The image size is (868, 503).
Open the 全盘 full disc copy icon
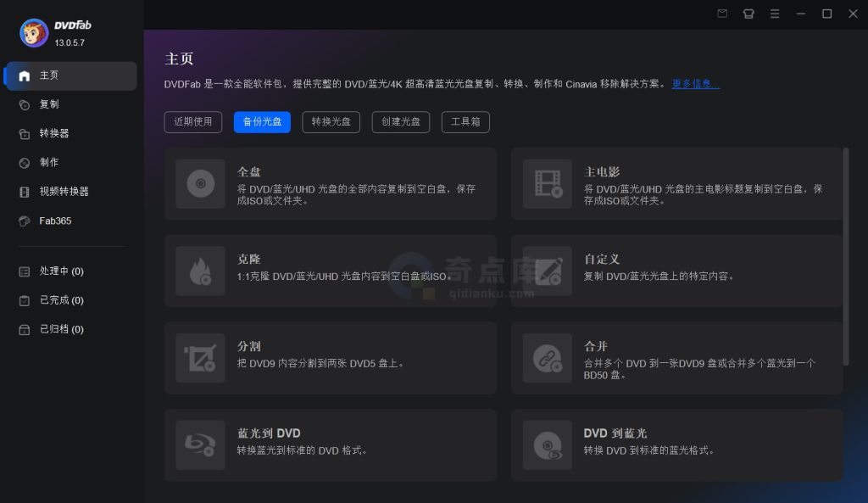pos(200,183)
